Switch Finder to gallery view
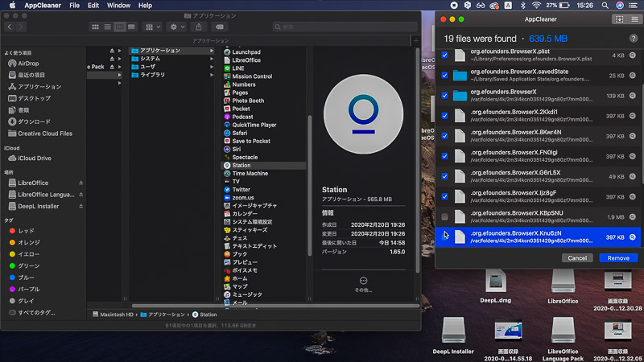This screenshot has height=362, width=644. click(131, 27)
